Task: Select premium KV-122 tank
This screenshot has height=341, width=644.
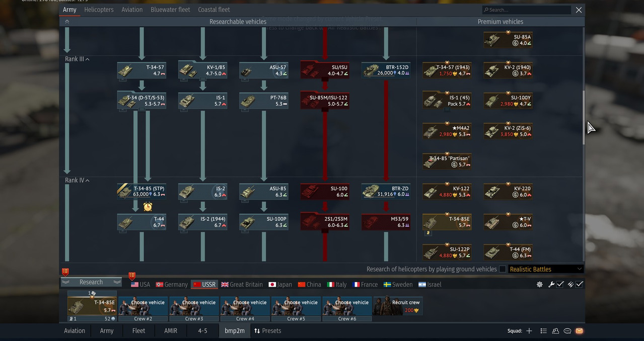Action: [447, 192]
